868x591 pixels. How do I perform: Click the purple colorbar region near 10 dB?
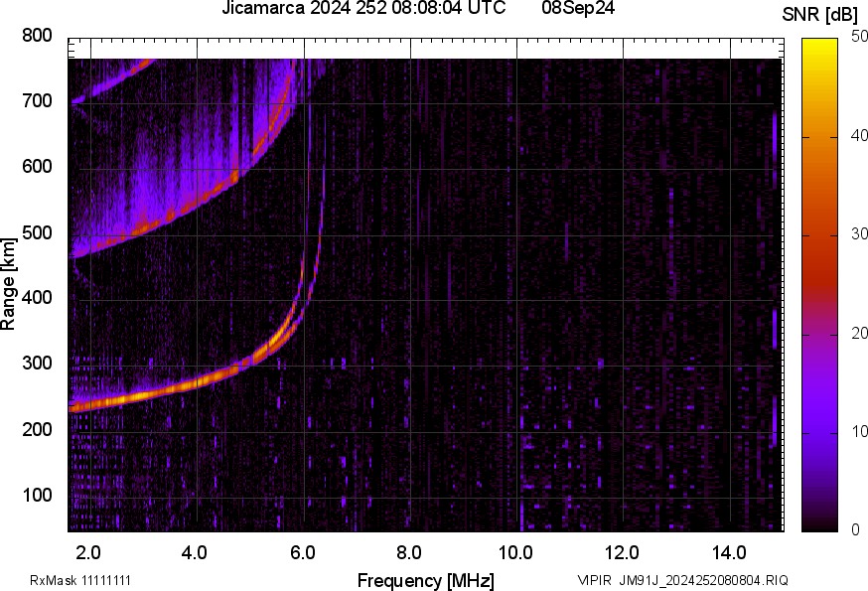pyautogui.click(x=819, y=432)
